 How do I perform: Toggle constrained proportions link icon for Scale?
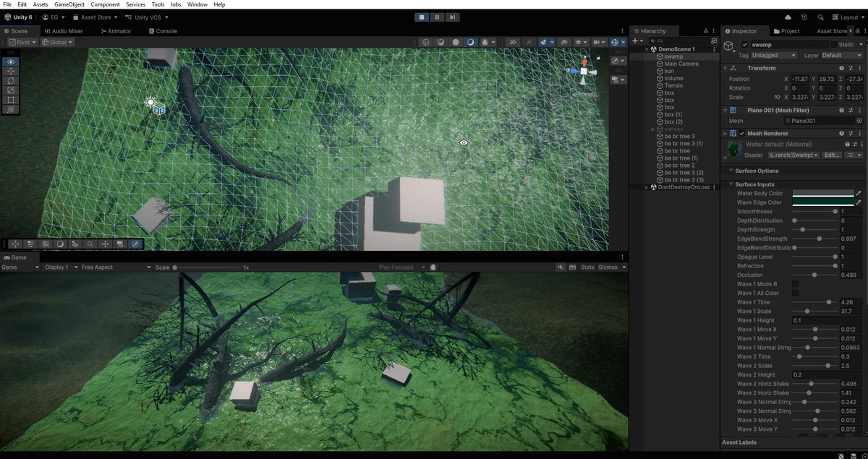pos(777,97)
